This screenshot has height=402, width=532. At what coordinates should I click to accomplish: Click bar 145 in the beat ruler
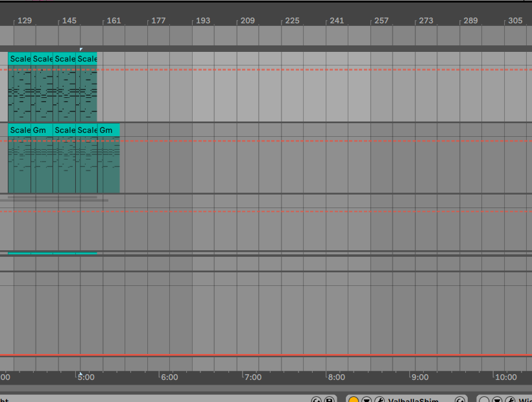pyautogui.click(x=69, y=21)
